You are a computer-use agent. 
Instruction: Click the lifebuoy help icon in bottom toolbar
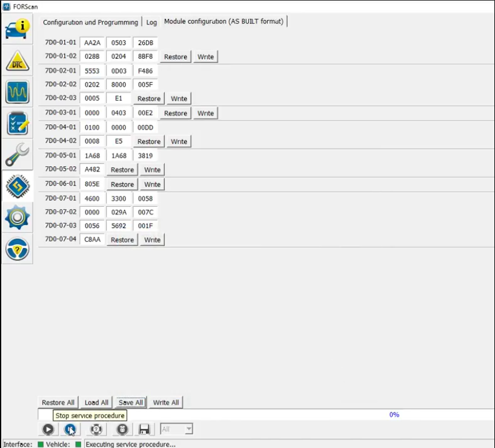(x=96, y=429)
